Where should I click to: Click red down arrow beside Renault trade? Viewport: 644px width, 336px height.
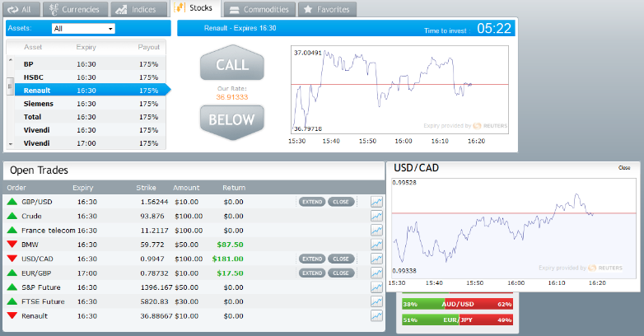point(12,315)
